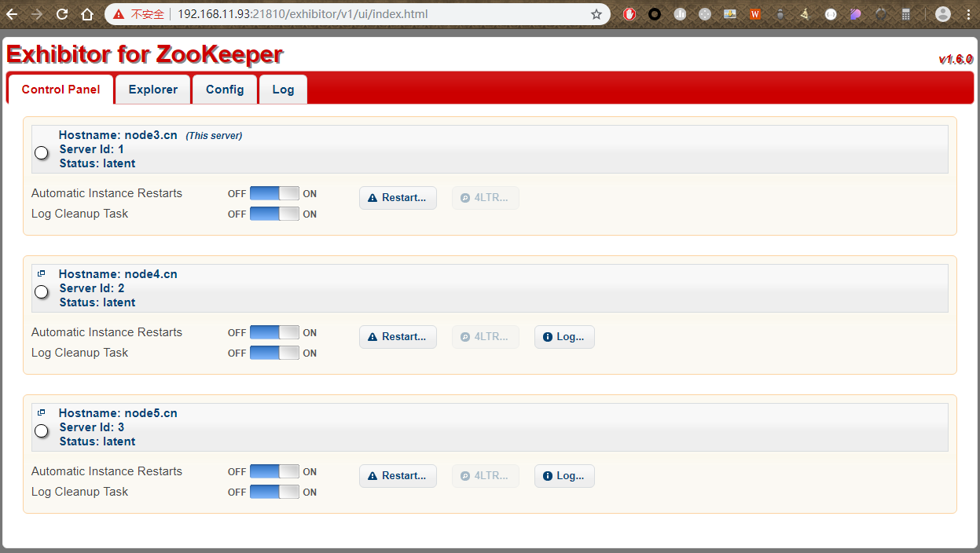Open the black ring extension icon
The image size is (980, 553).
[655, 14]
